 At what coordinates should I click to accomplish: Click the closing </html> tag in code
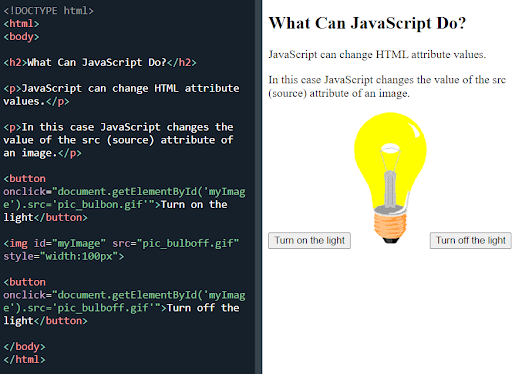24,360
